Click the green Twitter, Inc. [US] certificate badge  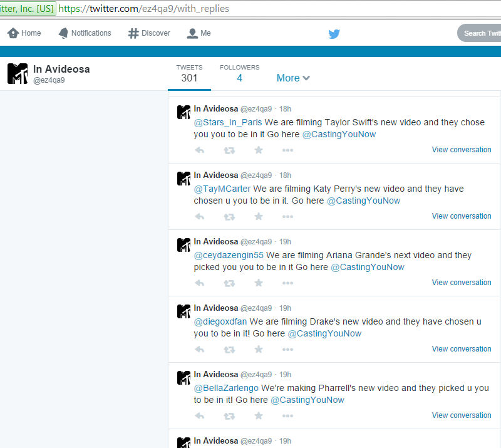(x=28, y=9)
